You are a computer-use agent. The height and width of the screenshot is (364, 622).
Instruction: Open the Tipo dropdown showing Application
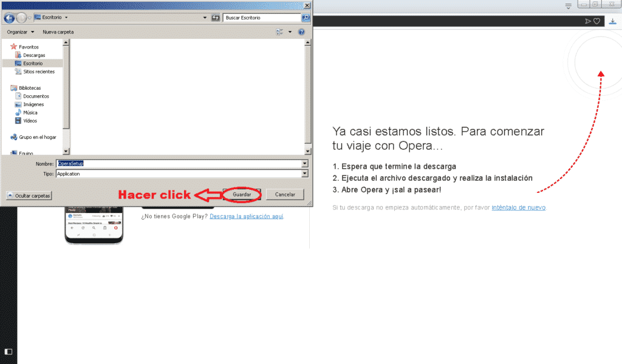point(304,174)
